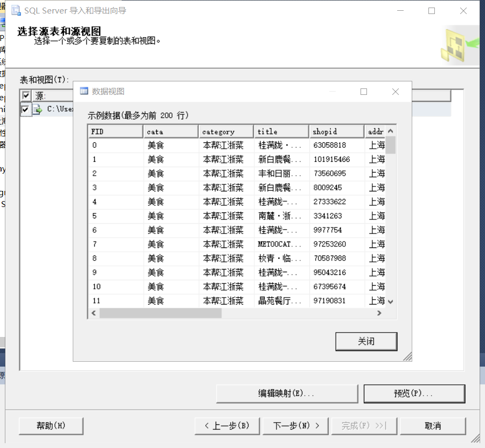
Task: Click the shopid column header
Action: (x=336, y=132)
